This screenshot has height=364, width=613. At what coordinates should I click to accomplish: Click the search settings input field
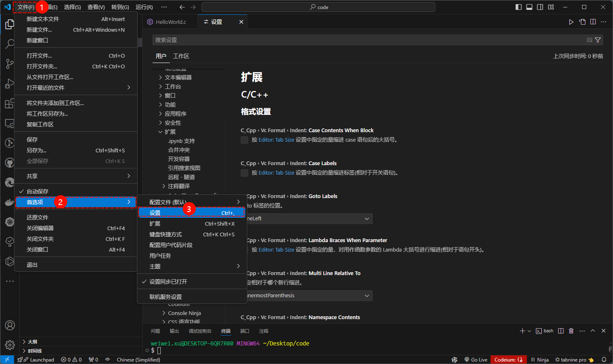point(371,40)
